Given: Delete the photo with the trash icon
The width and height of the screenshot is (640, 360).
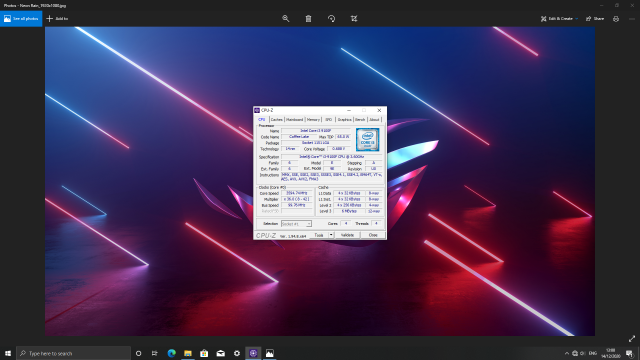Looking at the screenshot, I should 309,19.
